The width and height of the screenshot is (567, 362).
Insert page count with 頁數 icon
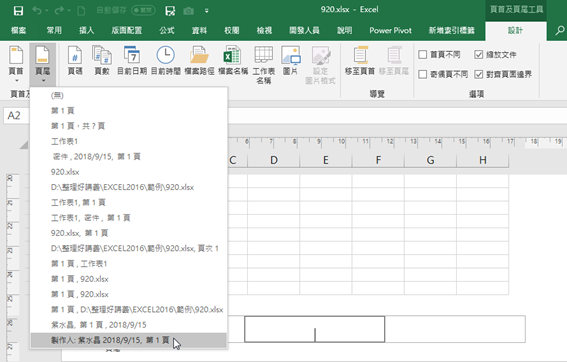pyautogui.click(x=102, y=60)
